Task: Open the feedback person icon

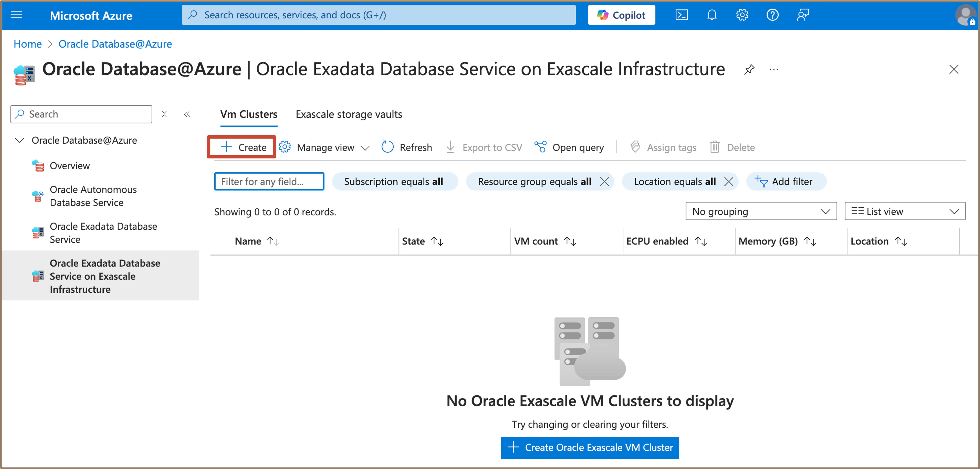Action: (803, 15)
